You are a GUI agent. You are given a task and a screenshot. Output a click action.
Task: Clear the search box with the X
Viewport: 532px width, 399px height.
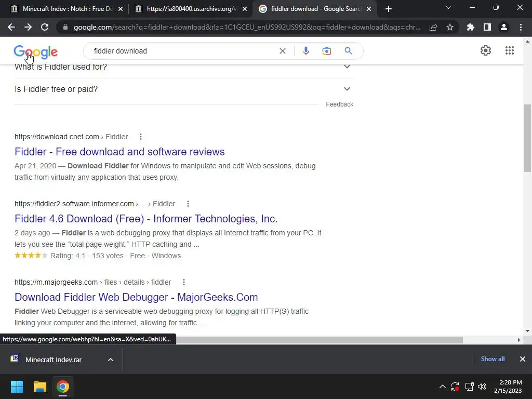point(282,51)
